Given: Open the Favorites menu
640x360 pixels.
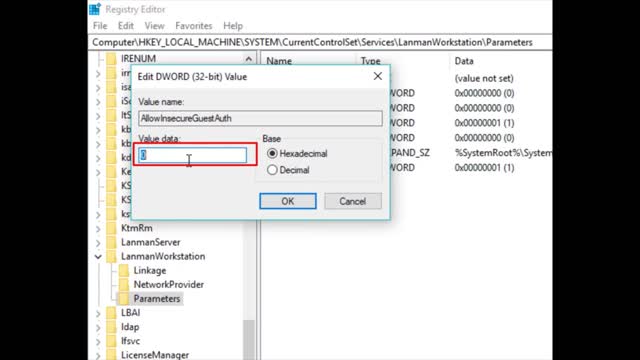Looking at the screenshot, I should click(x=193, y=26).
